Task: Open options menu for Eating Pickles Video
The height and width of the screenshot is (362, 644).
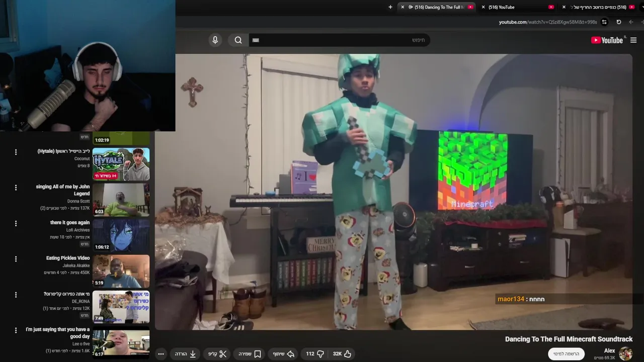Action: (x=16, y=259)
